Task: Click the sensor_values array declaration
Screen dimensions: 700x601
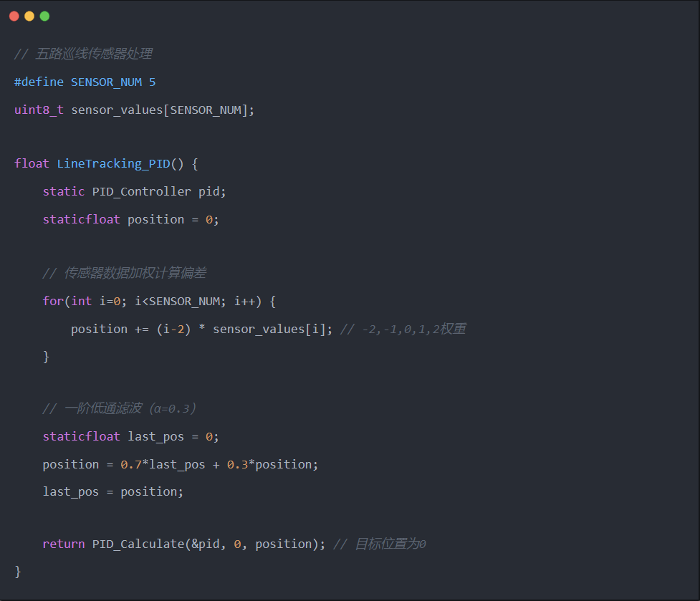Action: tap(163, 110)
